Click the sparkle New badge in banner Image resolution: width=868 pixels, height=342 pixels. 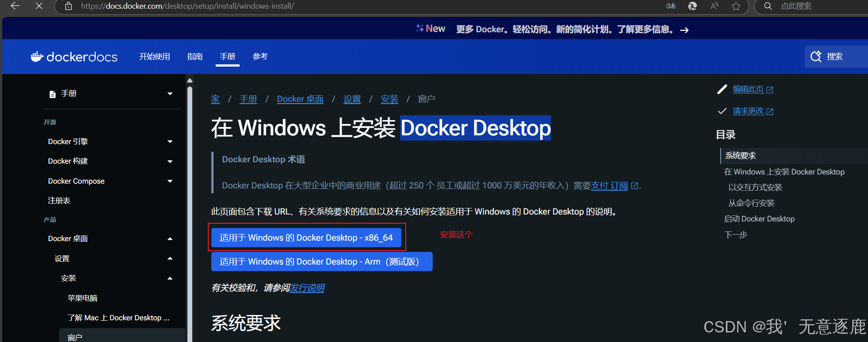coord(431,29)
